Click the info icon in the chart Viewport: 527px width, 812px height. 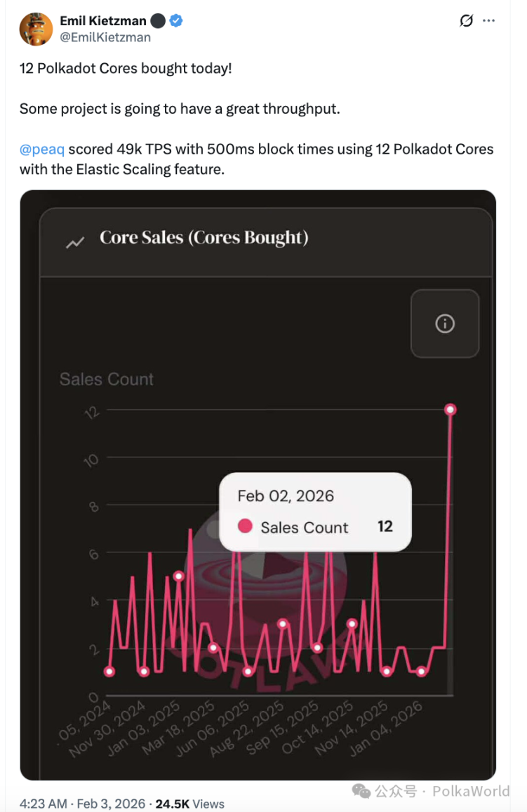445,324
